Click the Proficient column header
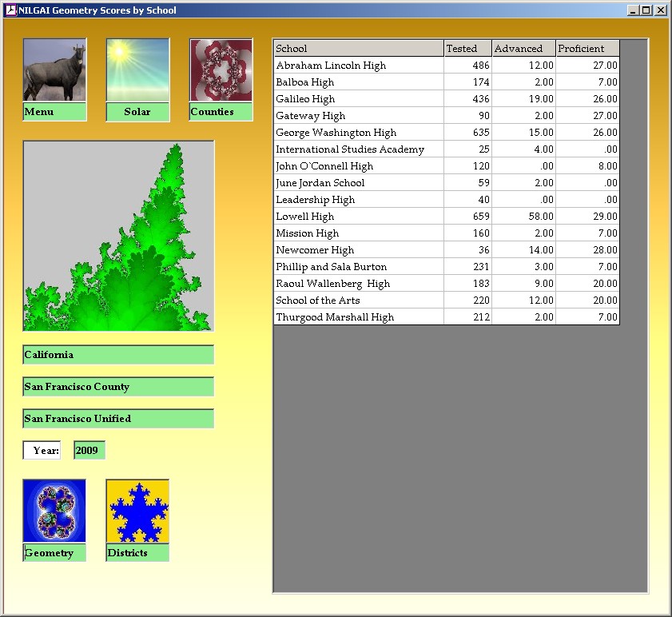 (587, 49)
